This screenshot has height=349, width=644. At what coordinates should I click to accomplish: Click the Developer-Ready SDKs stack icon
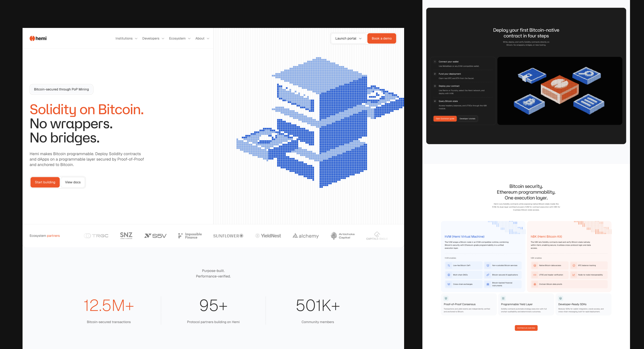[x=560, y=298]
